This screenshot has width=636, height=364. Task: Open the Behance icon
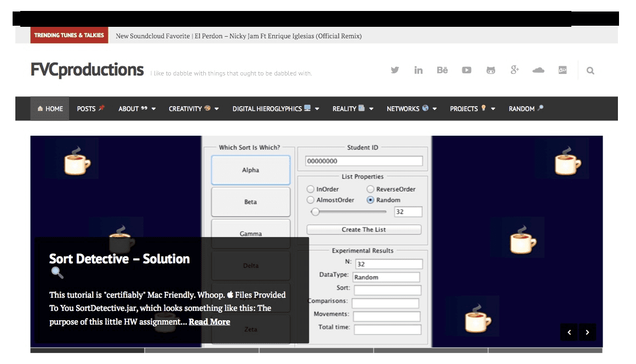tap(442, 70)
